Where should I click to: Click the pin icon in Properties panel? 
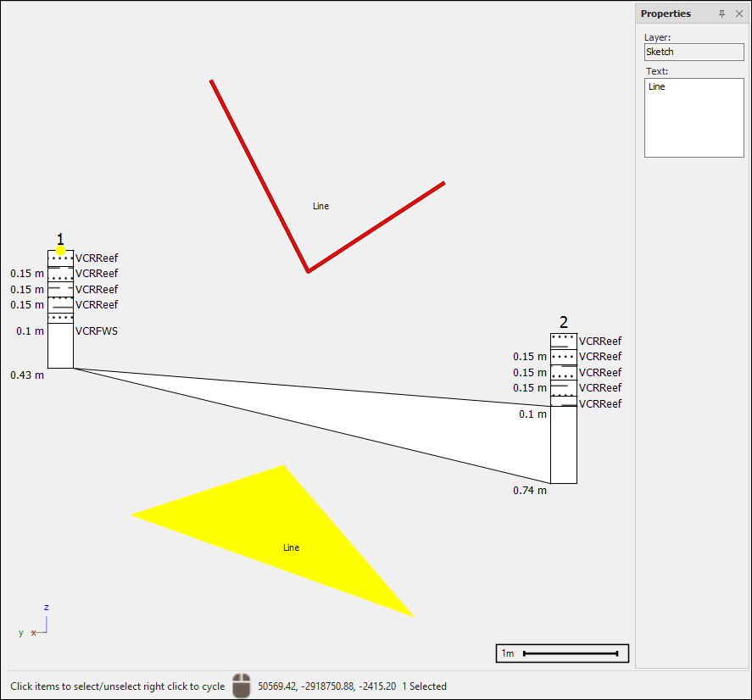pyautogui.click(x=722, y=14)
